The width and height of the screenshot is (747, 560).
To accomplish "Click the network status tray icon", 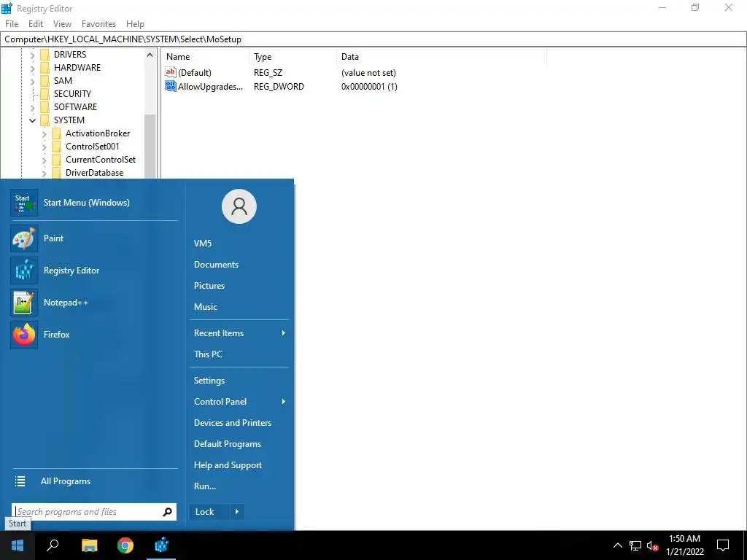I will (635, 545).
